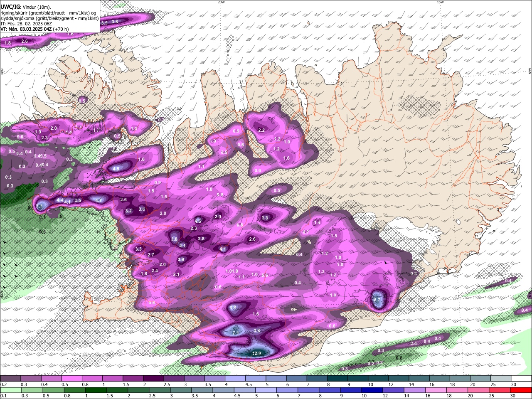Click the 2.1 precipitation value on the map

click(x=176, y=274)
